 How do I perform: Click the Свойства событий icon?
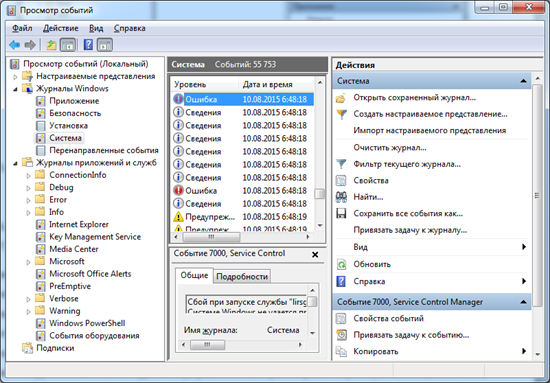[341, 318]
